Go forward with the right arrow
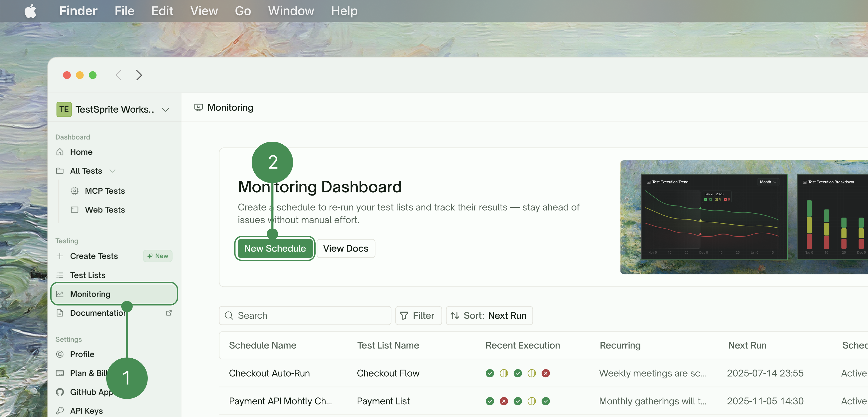Image resolution: width=868 pixels, height=417 pixels. pos(139,75)
